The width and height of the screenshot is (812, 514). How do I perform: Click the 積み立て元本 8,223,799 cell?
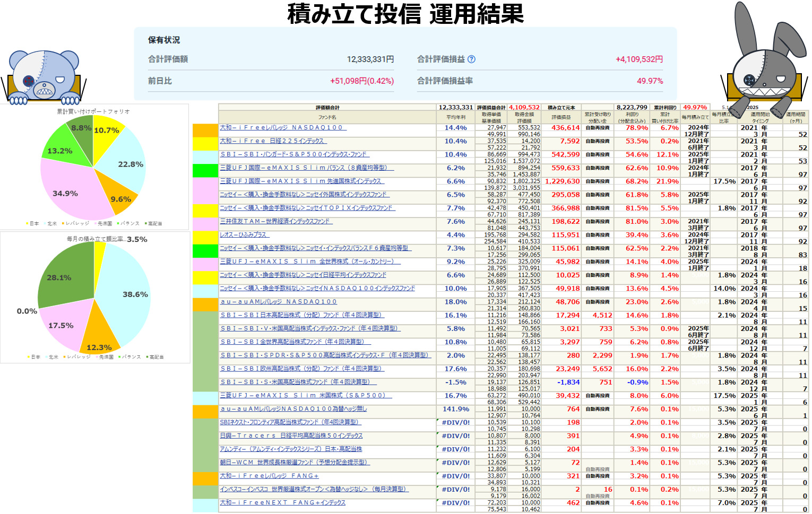pos(632,107)
